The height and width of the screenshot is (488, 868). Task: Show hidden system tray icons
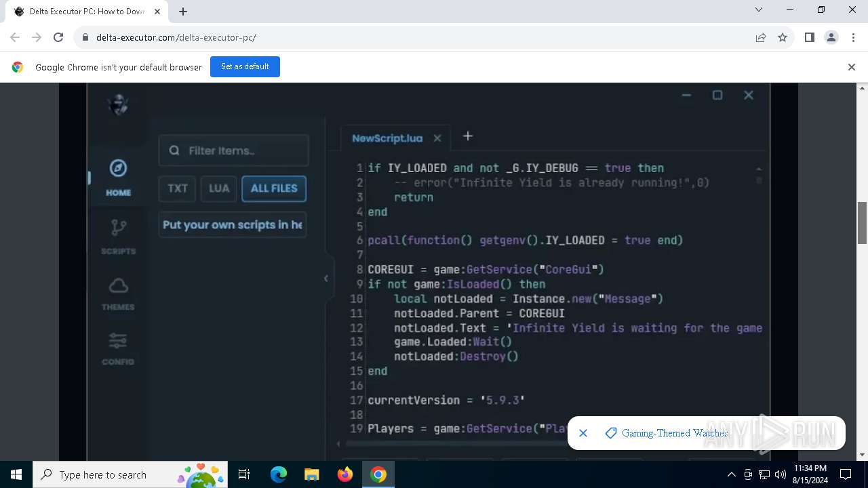(x=731, y=474)
